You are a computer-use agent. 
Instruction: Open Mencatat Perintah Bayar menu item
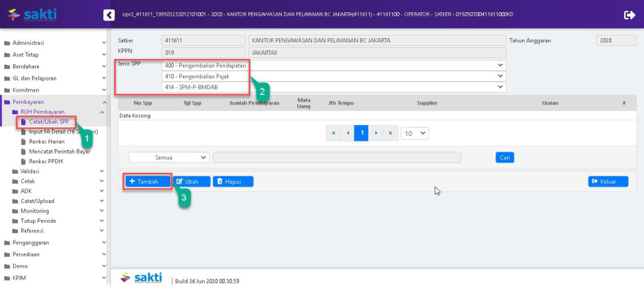click(x=59, y=151)
